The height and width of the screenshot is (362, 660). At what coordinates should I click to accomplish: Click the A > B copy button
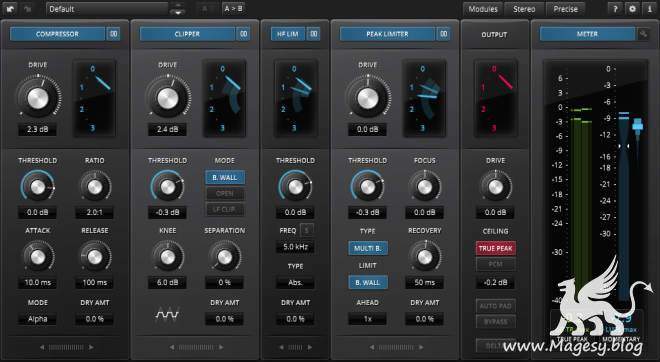pos(233,9)
